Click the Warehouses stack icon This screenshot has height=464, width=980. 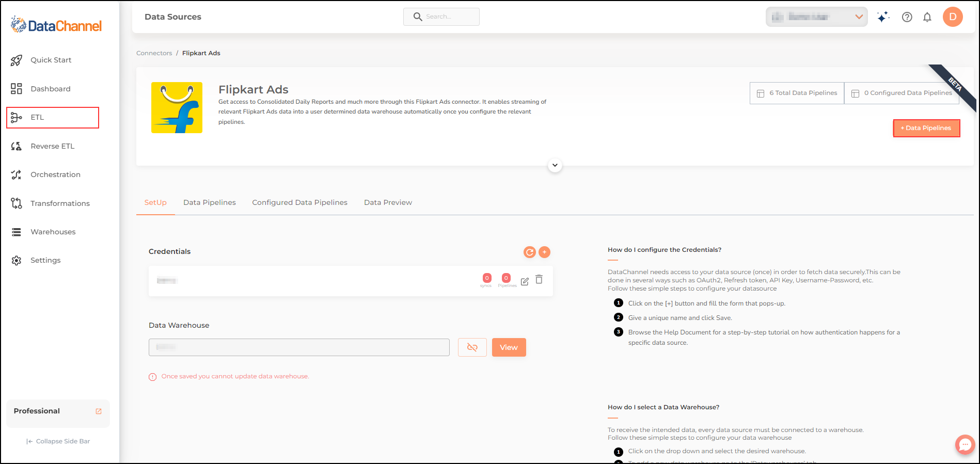[17, 232]
